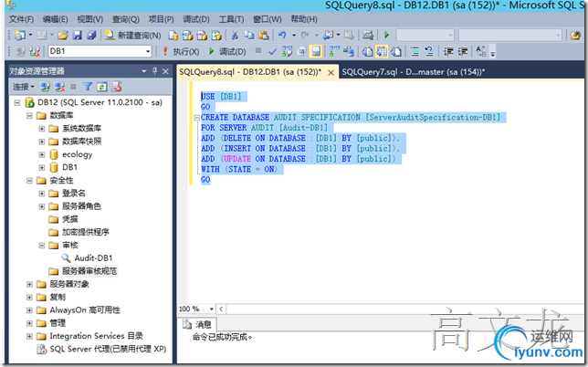
Task: Open the 视图(V) menu
Action: [90, 19]
